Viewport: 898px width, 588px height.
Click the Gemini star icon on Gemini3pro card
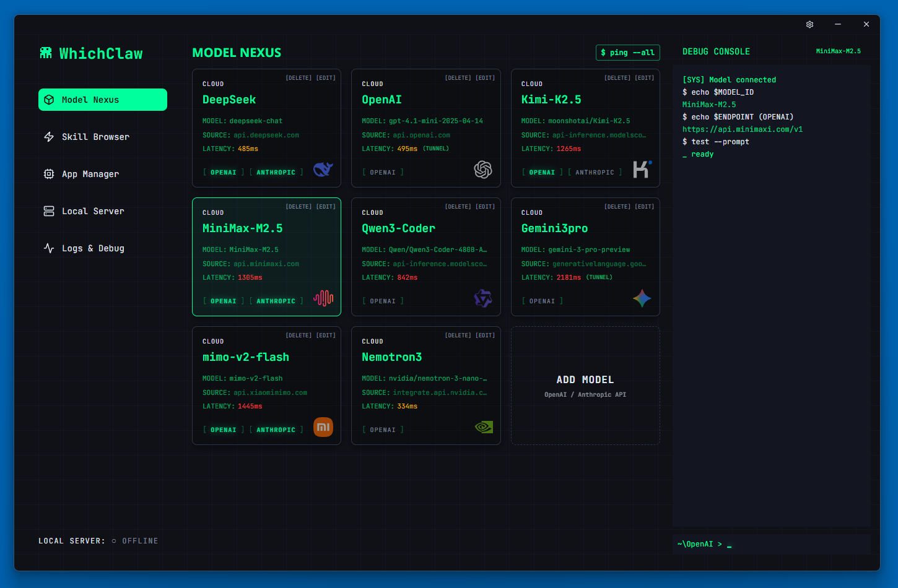coord(642,298)
